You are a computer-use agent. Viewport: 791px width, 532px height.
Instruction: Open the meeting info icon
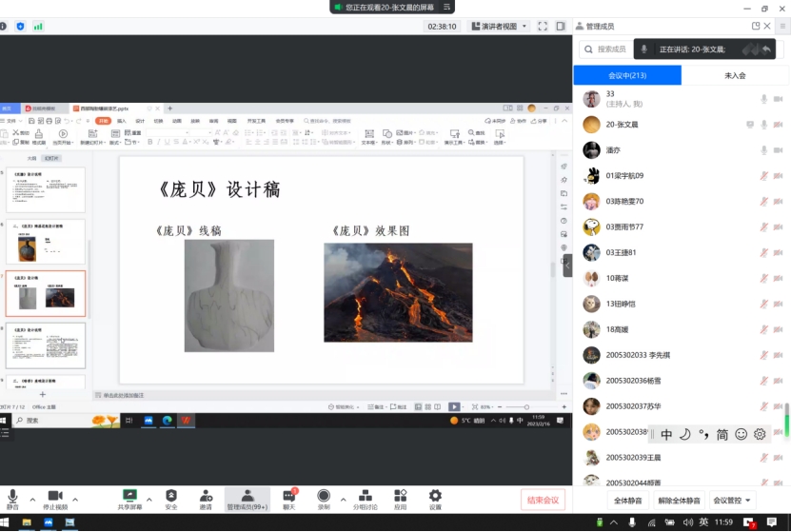(x=3, y=27)
